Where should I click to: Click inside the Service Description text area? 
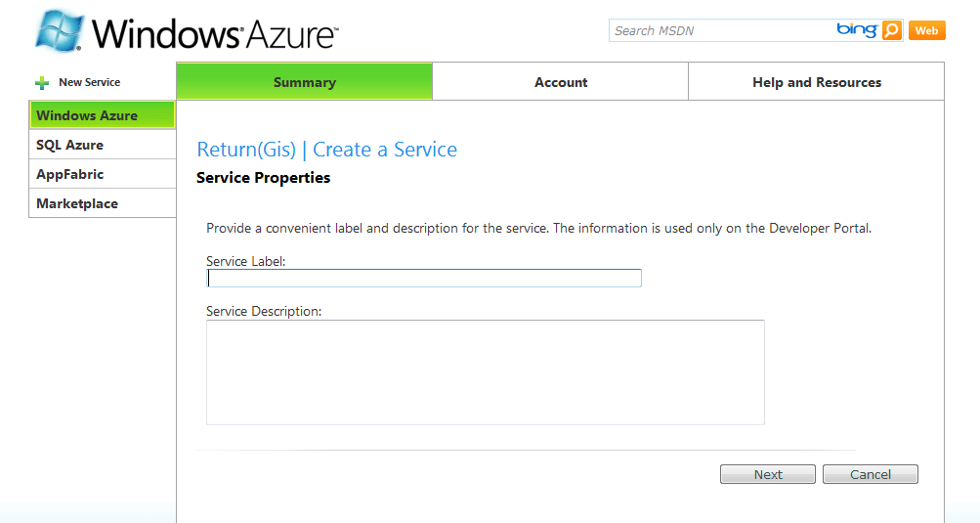[486, 372]
